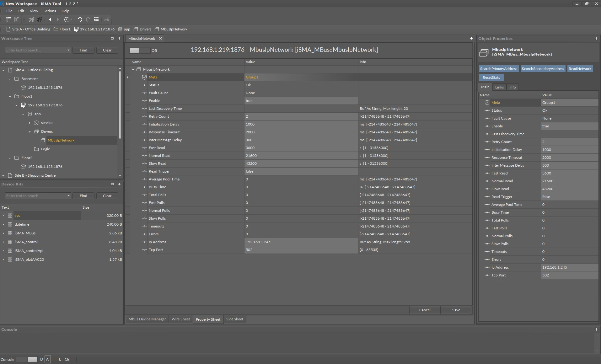
Task: Click the back navigation arrow icon
Action: [50, 19]
